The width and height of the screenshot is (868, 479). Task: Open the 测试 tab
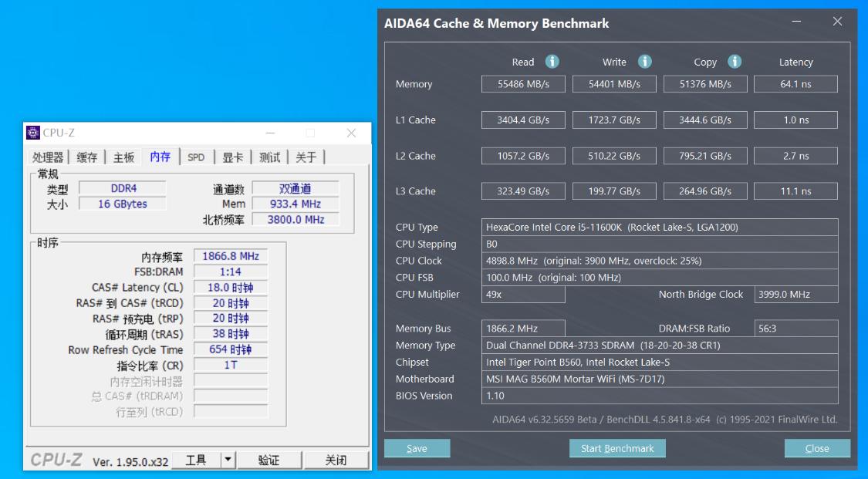pyautogui.click(x=269, y=157)
